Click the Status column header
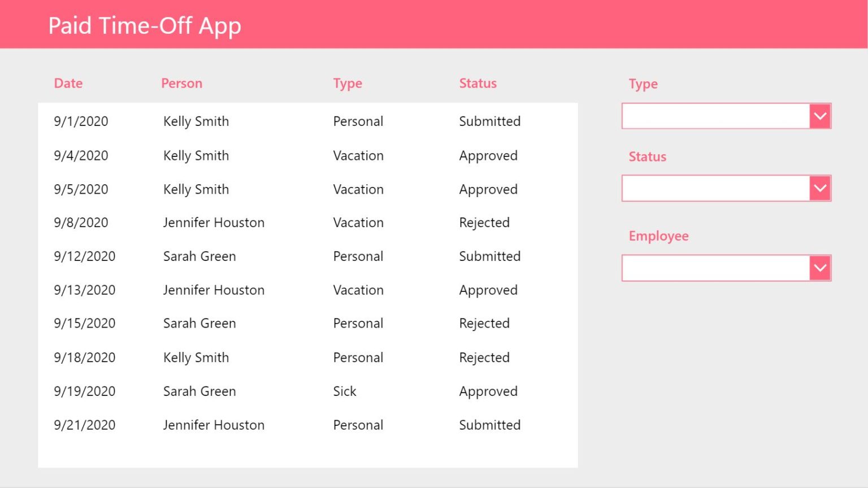868x488 pixels. click(x=478, y=83)
